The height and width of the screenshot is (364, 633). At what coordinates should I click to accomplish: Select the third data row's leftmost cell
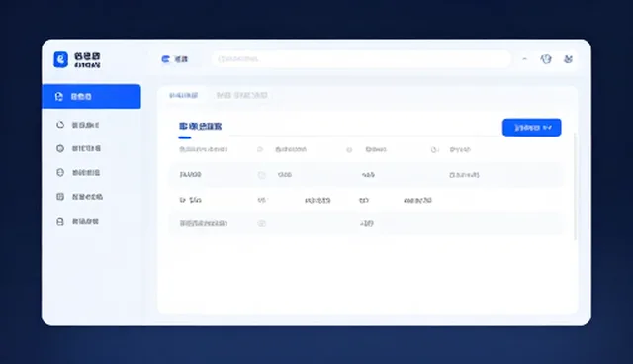pyautogui.click(x=204, y=223)
